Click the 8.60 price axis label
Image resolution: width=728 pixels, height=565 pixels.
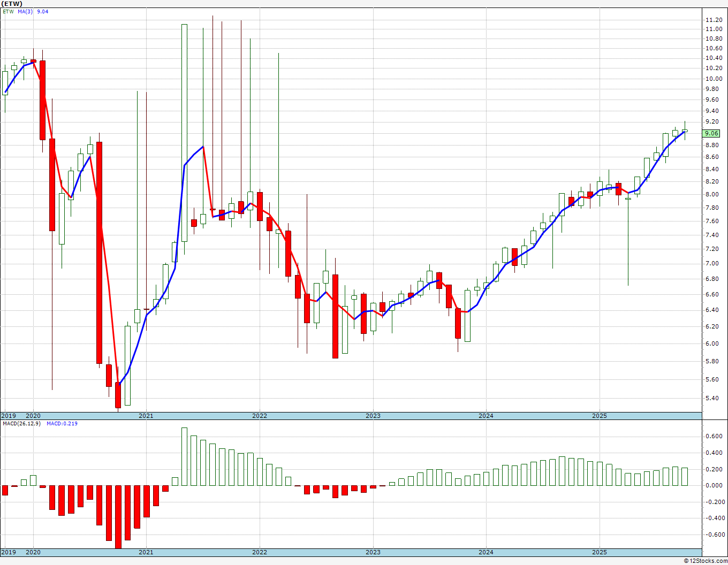tap(713, 157)
